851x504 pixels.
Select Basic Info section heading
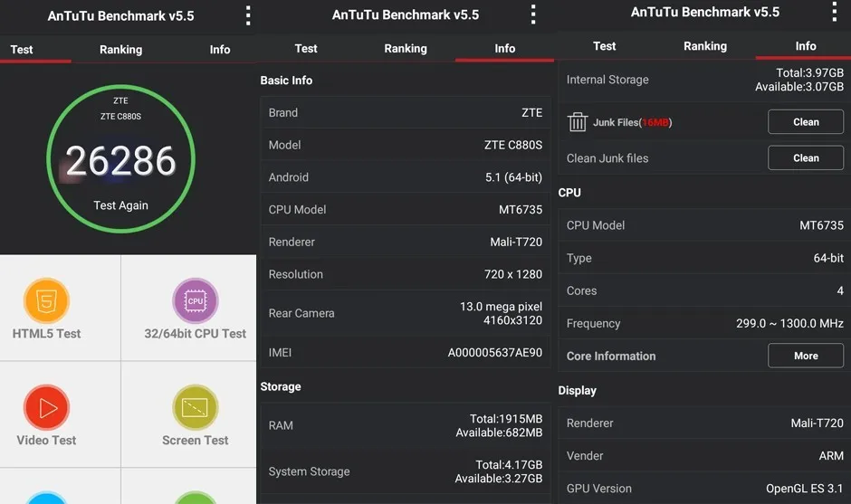tap(286, 81)
